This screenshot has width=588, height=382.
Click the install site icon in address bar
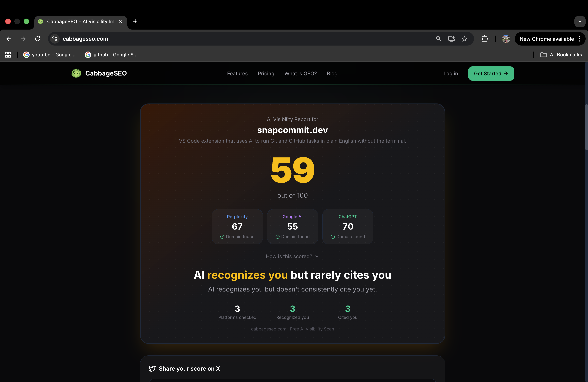point(451,39)
